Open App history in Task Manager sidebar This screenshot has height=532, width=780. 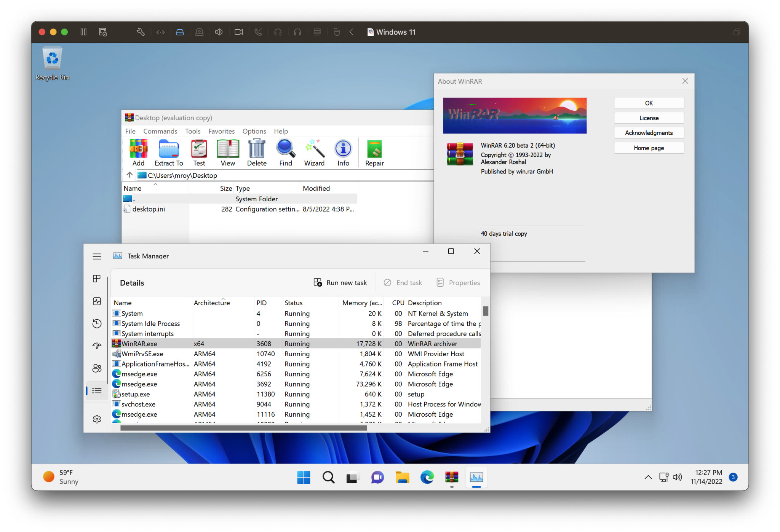click(x=97, y=323)
